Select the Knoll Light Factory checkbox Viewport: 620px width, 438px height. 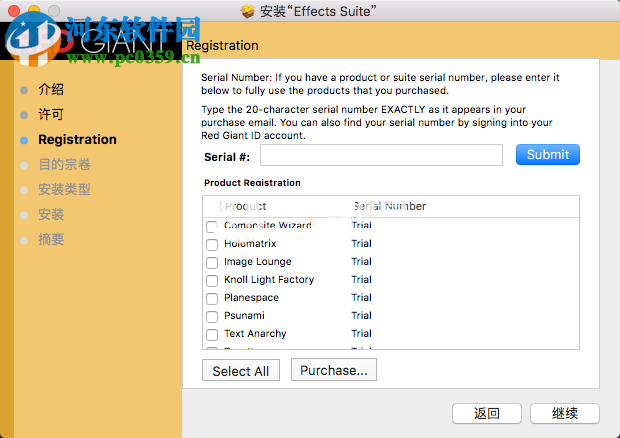coord(212,281)
